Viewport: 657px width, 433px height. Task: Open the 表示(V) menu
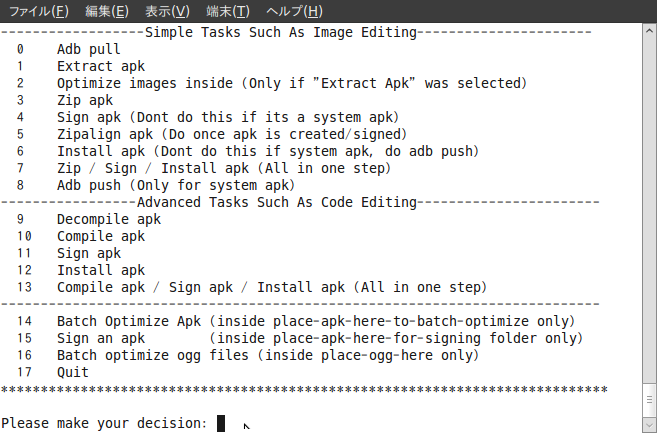click(167, 11)
